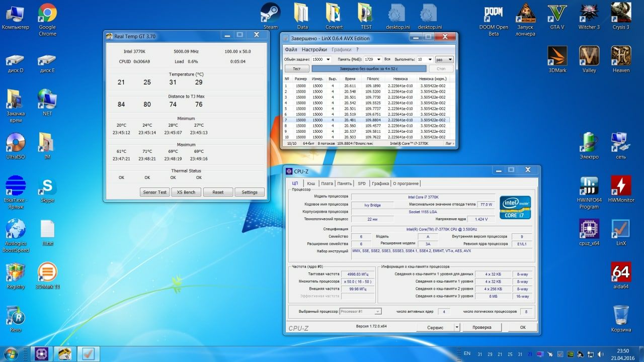Open the О программе tab in CPU-Z

(406, 184)
